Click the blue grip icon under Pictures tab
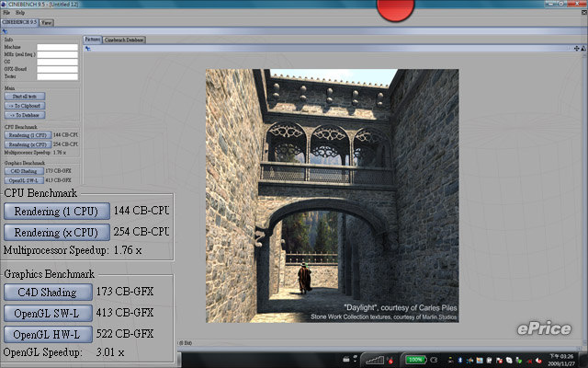The width and height of the screenshot is (588, 368). coord(87,49)
